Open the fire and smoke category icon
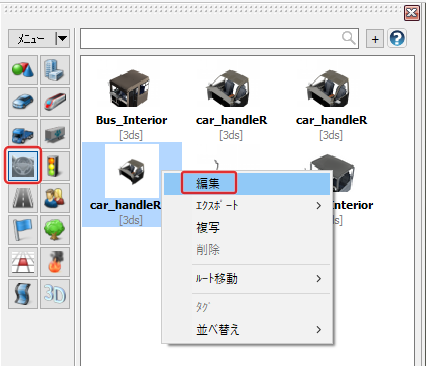The width and height of the screenshot is (426, 366). pos(55,262)
